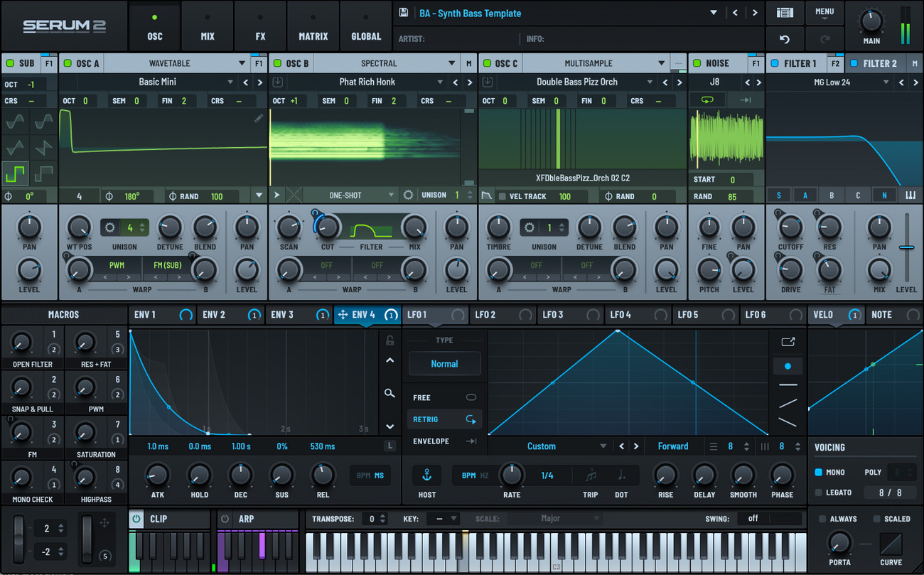This screenshot has height=575, width=924.
Task: Select the square waveform for the SUB oscillator
Action: [x=15, y=173]
